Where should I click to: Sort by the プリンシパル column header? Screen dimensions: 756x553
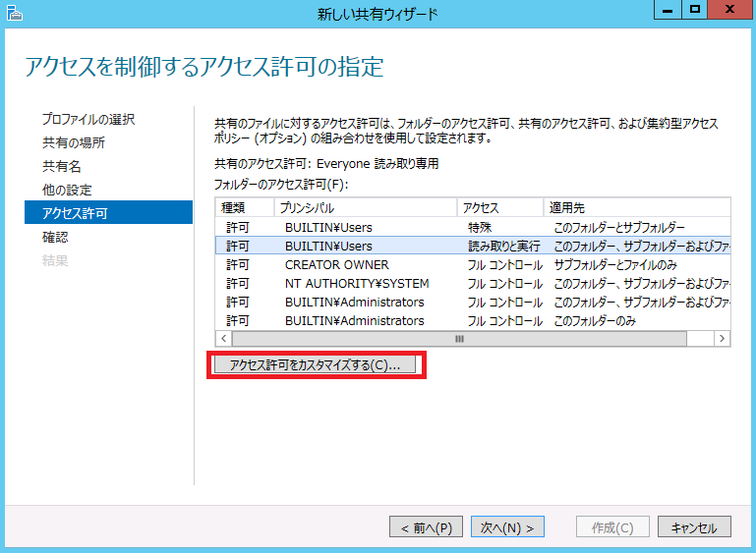pos(366,207)
